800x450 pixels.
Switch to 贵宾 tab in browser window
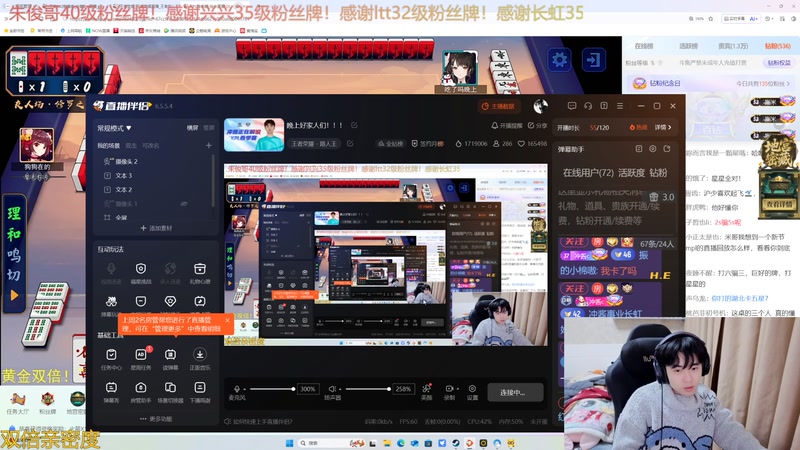[x=733, y=46]
